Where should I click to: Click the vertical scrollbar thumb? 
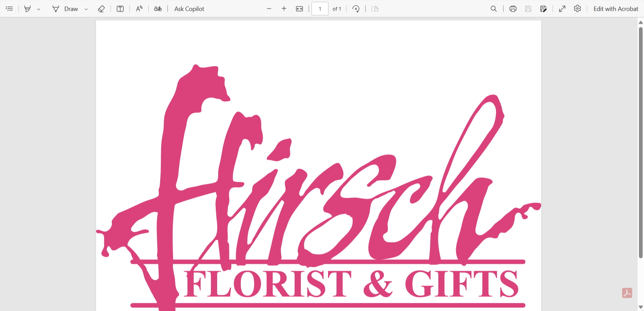(641, 142)
